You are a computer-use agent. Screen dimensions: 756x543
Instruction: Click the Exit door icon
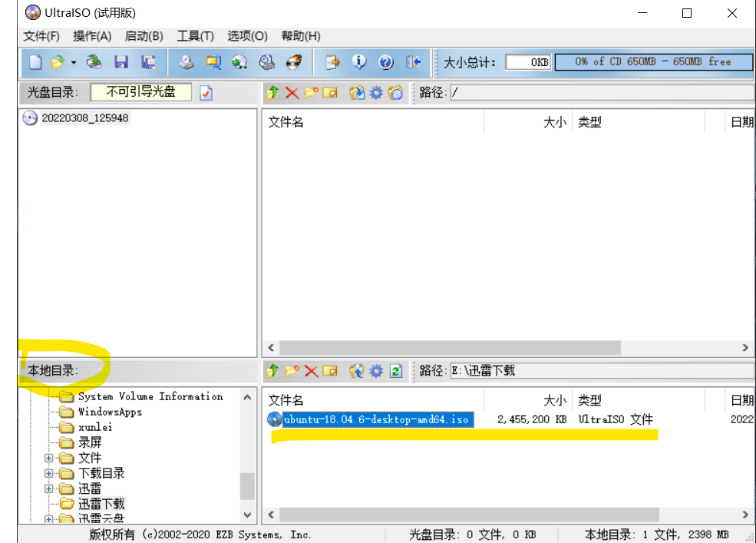(x=413, y=62)
